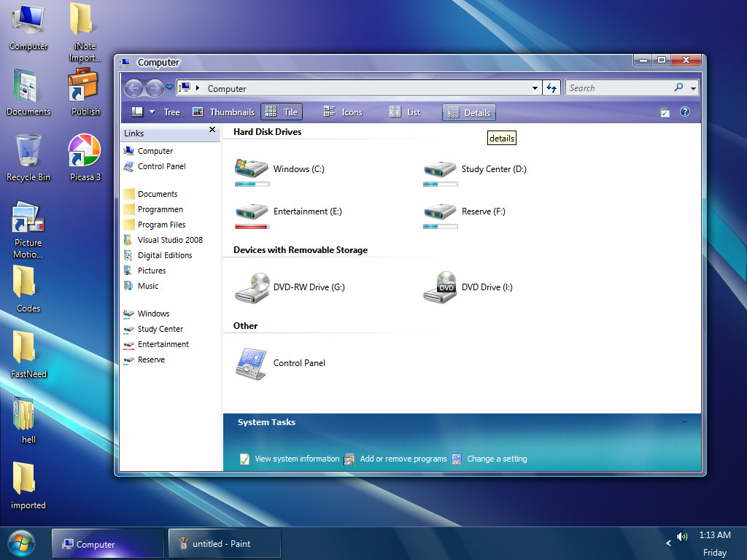
Task: Click Change a setting link
Action: [x=497, y=459]
